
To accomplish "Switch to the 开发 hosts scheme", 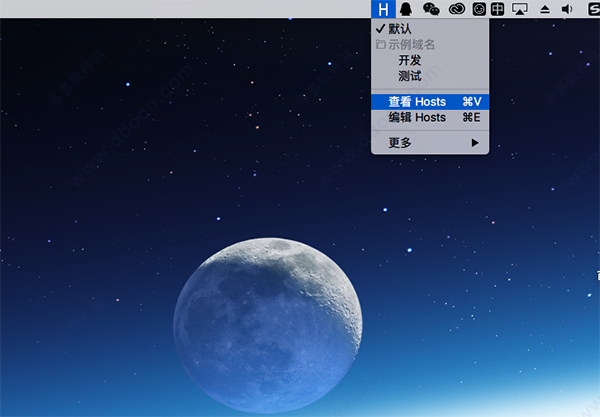I will click(x=430, y=60).
